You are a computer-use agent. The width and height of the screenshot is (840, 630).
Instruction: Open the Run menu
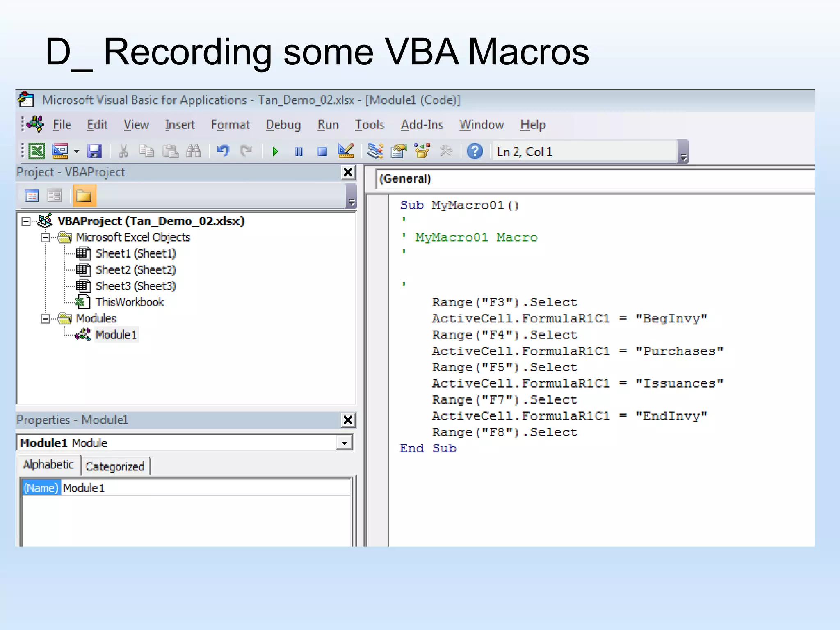coord(328,125)
